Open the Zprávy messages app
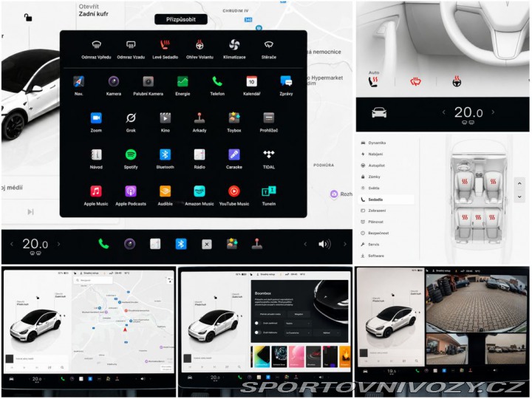532x399 pixels. 287,81
